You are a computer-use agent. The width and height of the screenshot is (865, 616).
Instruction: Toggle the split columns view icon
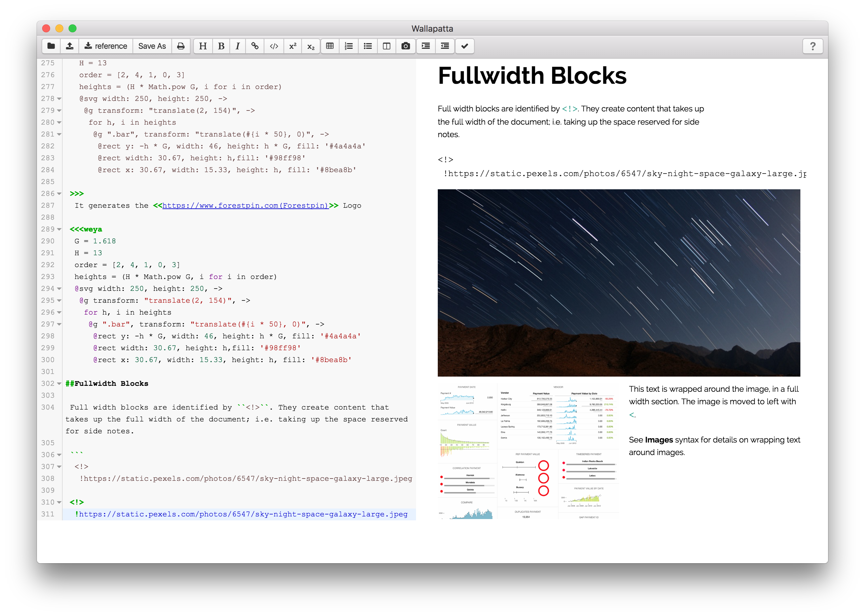386,46
